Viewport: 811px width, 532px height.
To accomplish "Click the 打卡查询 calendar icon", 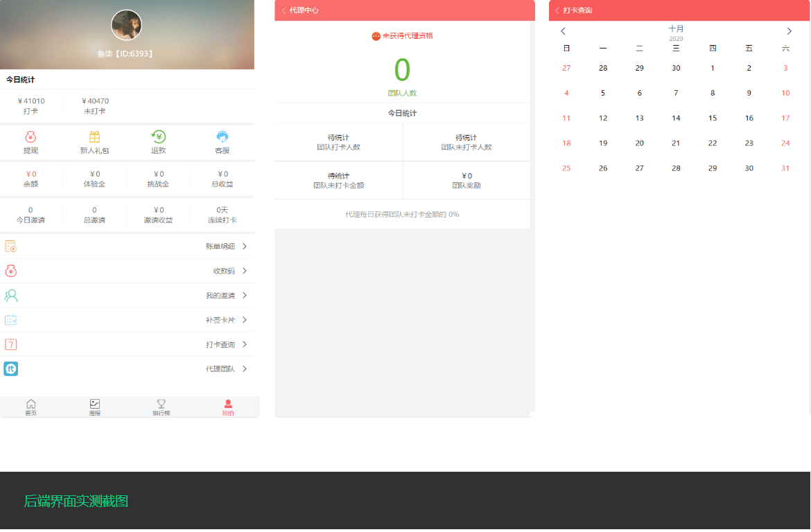I will tap(11, 344).
